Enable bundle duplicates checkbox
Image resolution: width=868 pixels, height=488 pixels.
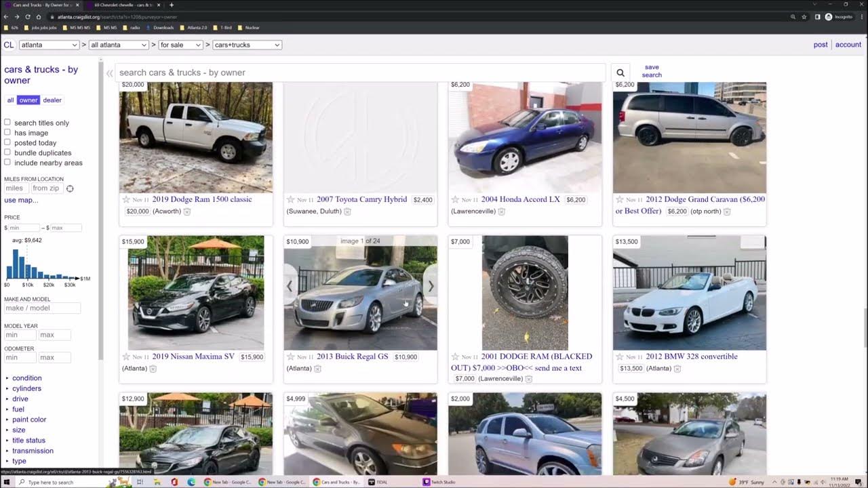click(x=7, y=152)
